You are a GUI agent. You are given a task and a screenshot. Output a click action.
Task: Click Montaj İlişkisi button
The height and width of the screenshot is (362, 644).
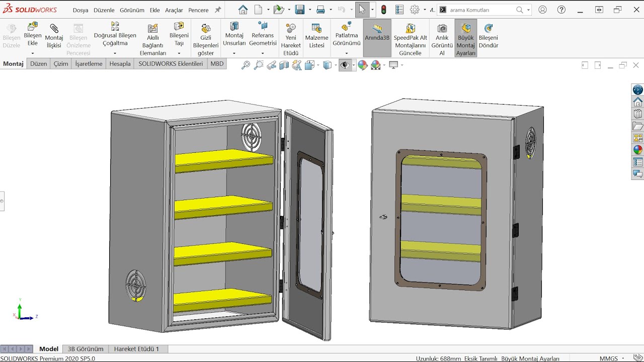click(54, 37)
